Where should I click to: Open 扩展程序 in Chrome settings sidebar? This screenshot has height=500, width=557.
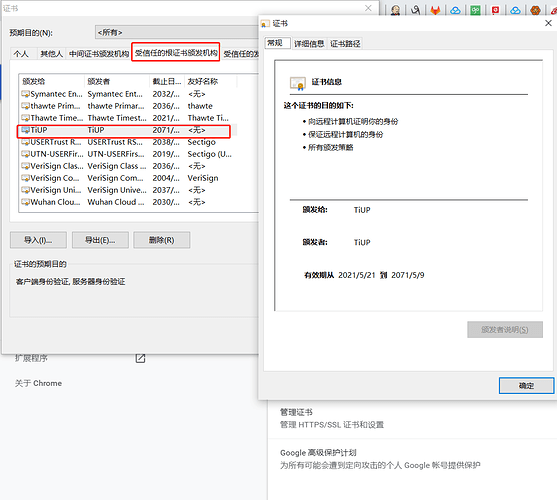[x=31, y=358]
